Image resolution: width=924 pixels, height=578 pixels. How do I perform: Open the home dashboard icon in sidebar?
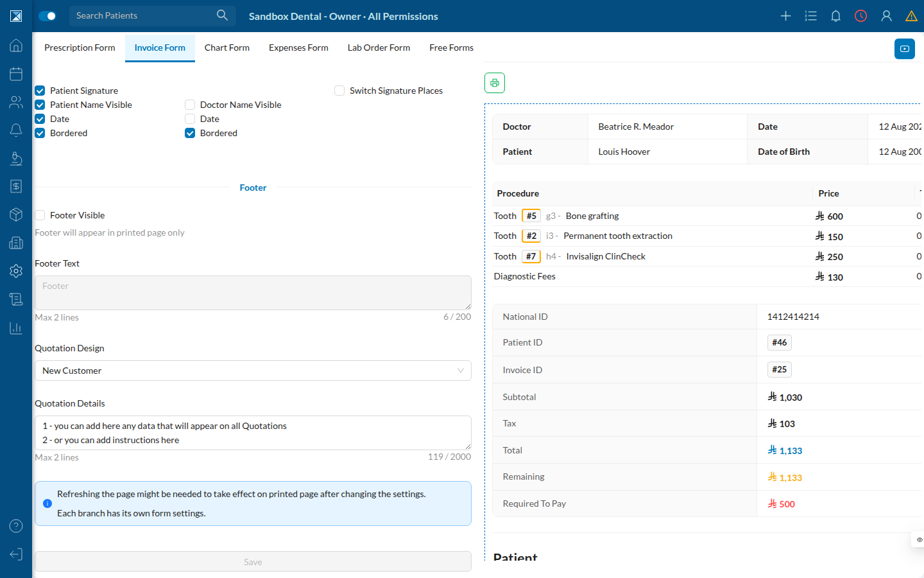(16, 46)
